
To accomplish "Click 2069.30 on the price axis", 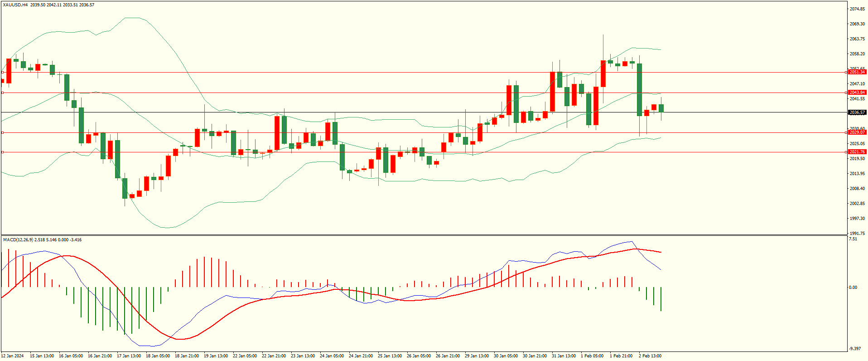I will (857, 24).
